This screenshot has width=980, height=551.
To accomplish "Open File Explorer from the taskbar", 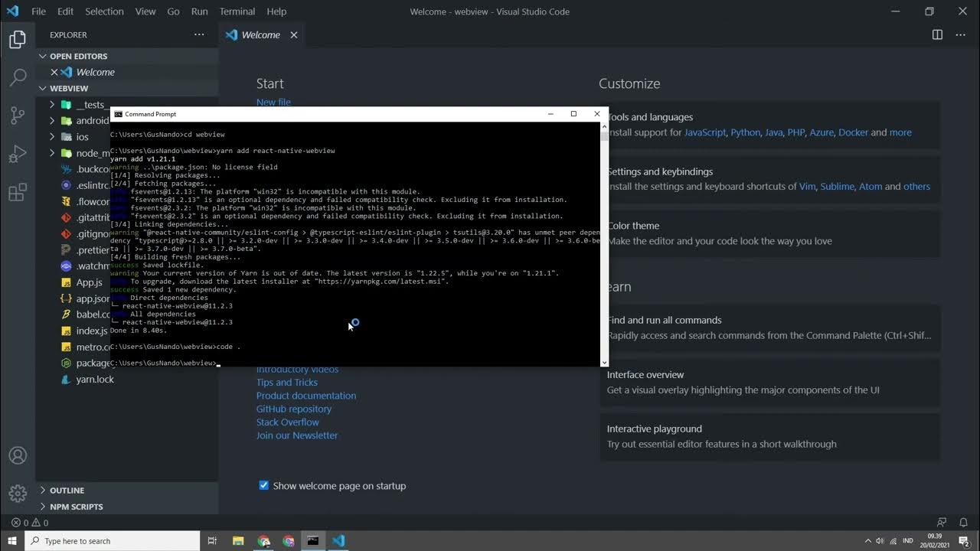I will 238,541.
